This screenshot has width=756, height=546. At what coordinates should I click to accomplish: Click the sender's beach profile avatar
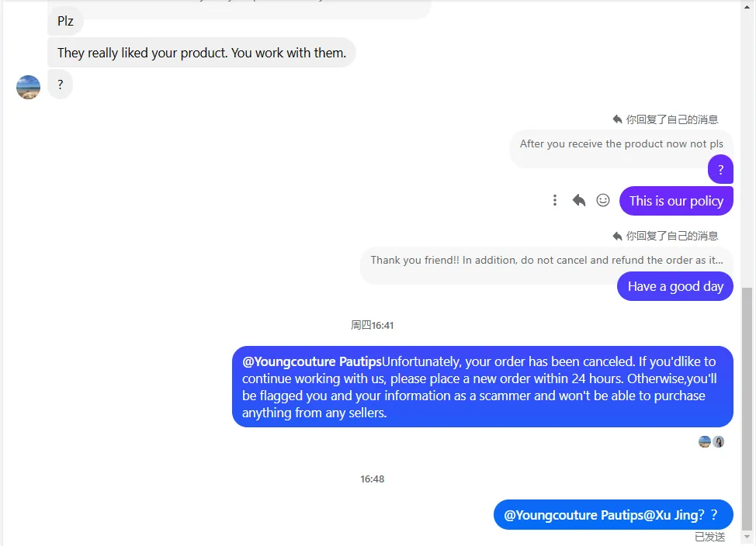coord(28,87)
